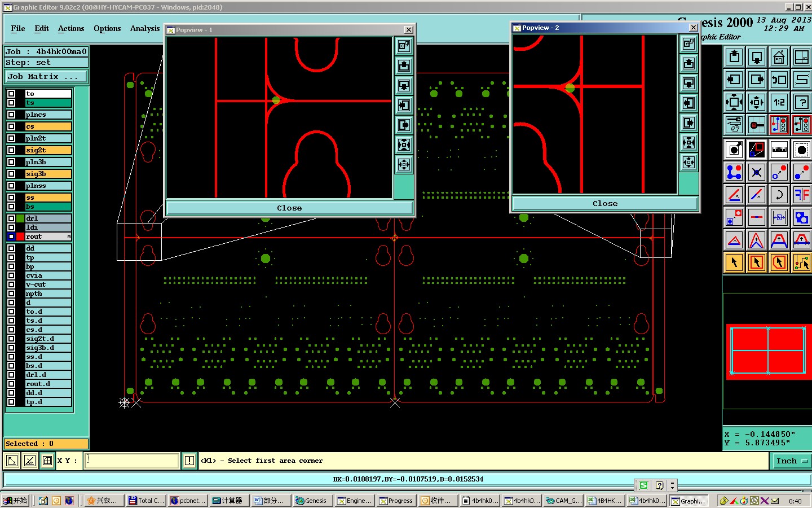Click the mirror F transform icon

coord(801,195)
